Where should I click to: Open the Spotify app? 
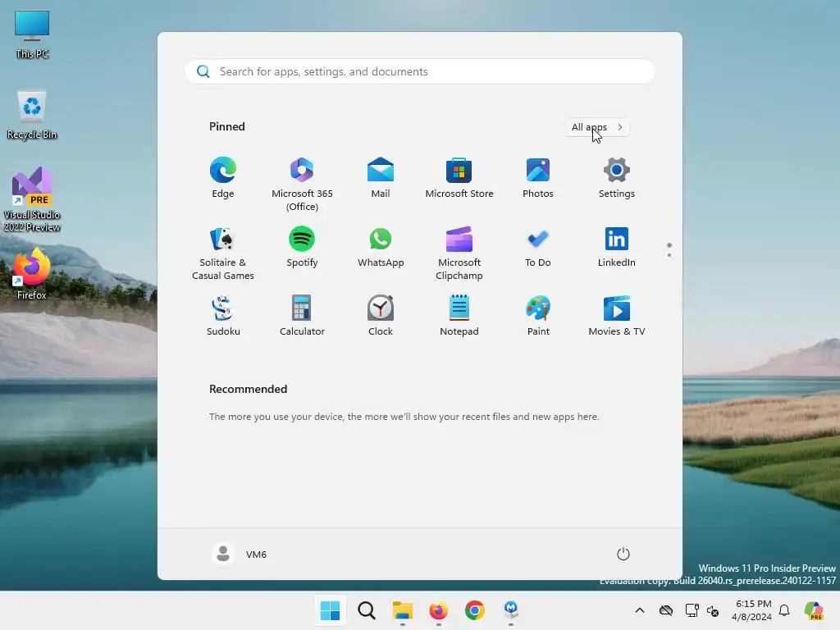pyautogui.click(x=302, y=247)
